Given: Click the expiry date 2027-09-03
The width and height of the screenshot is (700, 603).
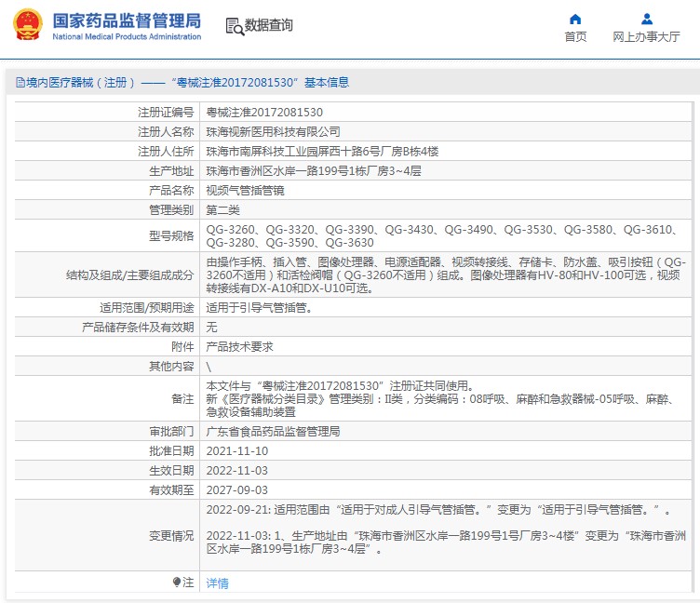Looking at the screenshot, I should point(236,489).
